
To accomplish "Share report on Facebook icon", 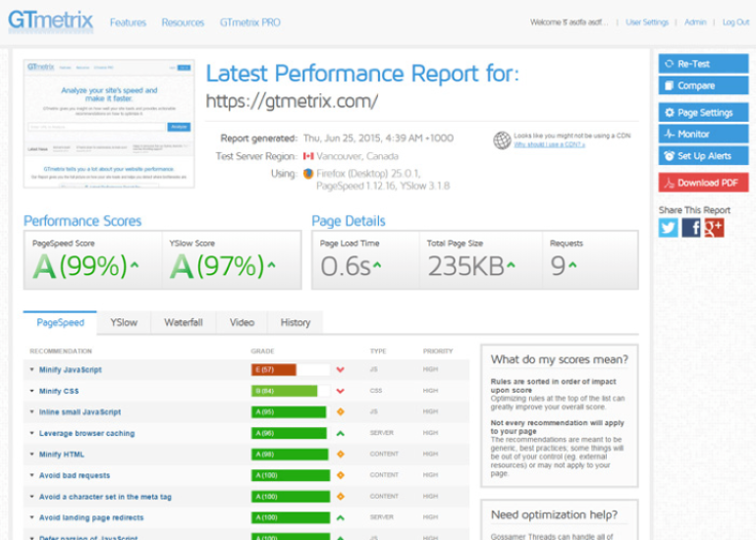I will 691,228.
